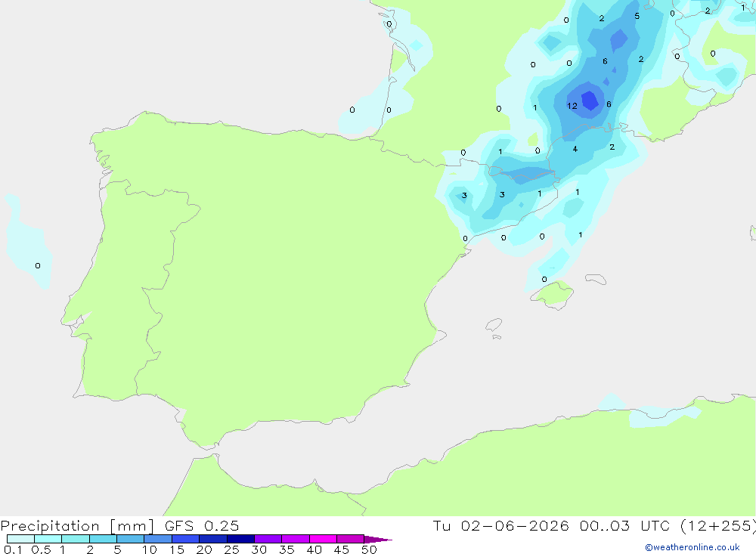Click the 5–10 mm legend color box
This screenshot has width=756, height=554.
[130, 539]
